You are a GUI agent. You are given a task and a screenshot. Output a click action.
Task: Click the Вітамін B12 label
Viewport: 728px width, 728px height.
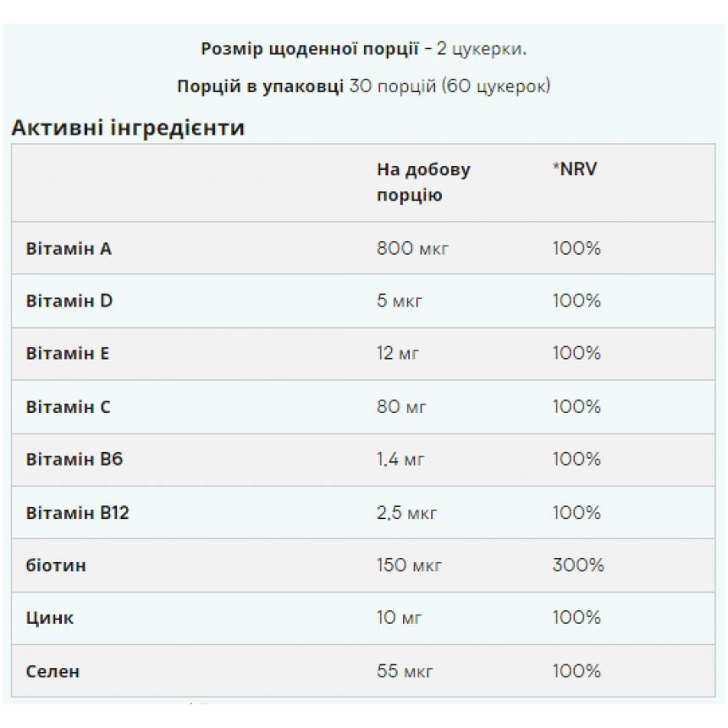coord(78,513)
